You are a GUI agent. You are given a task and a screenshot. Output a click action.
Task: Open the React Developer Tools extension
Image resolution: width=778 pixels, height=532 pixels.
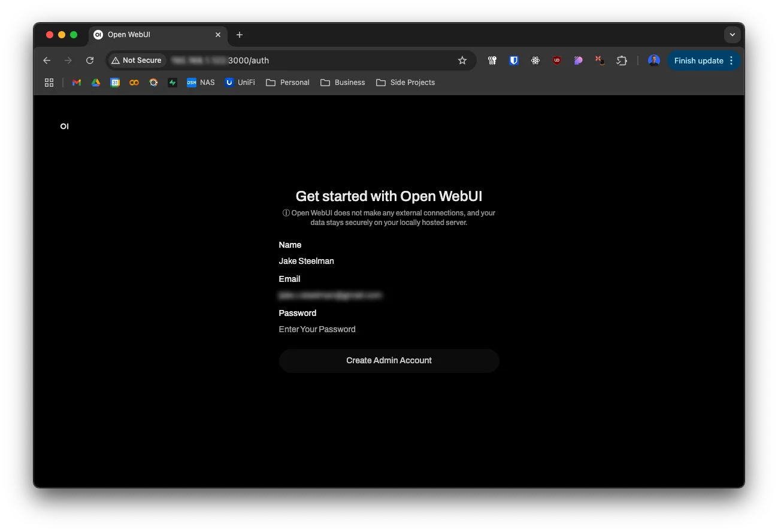535,60
